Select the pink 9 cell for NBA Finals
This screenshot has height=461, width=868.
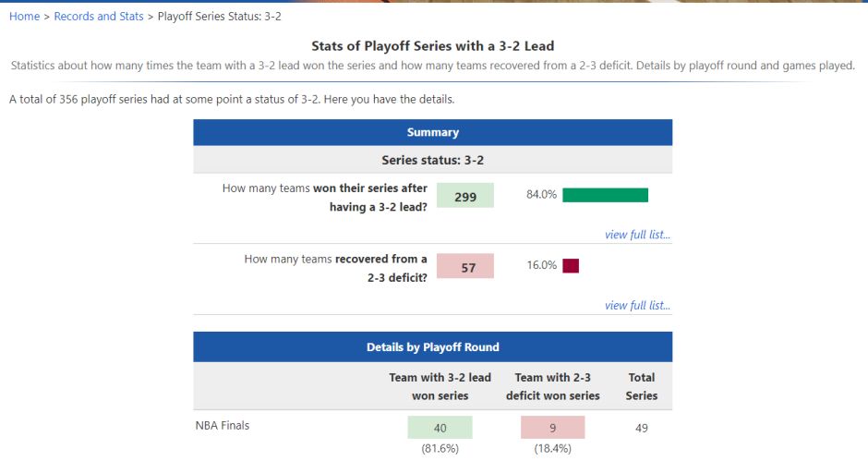pyautogui.click(x=552, y=428)
